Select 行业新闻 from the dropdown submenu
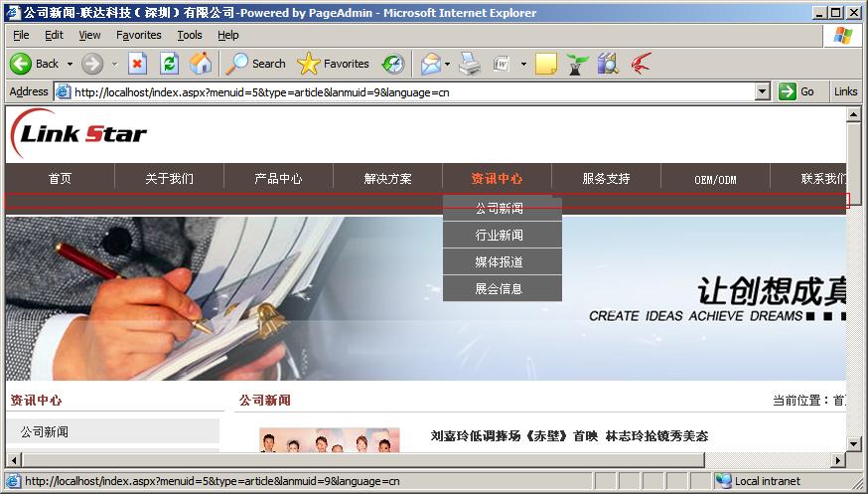Viewport: 868px width, 494px height. [x=499, y=236]
